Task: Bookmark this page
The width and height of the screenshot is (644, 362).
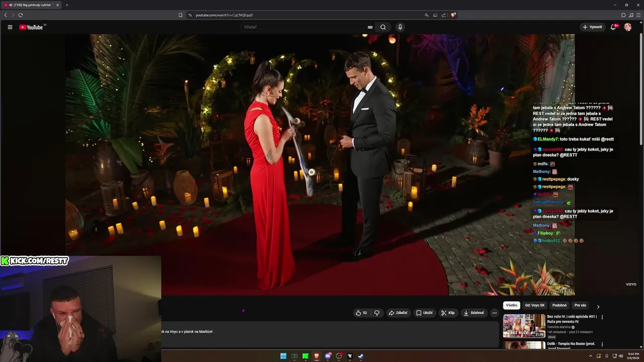Action: [x=181, y=15]
